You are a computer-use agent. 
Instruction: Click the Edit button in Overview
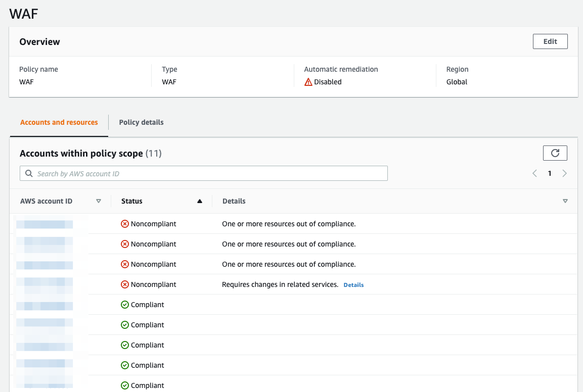tap(550, 41)
